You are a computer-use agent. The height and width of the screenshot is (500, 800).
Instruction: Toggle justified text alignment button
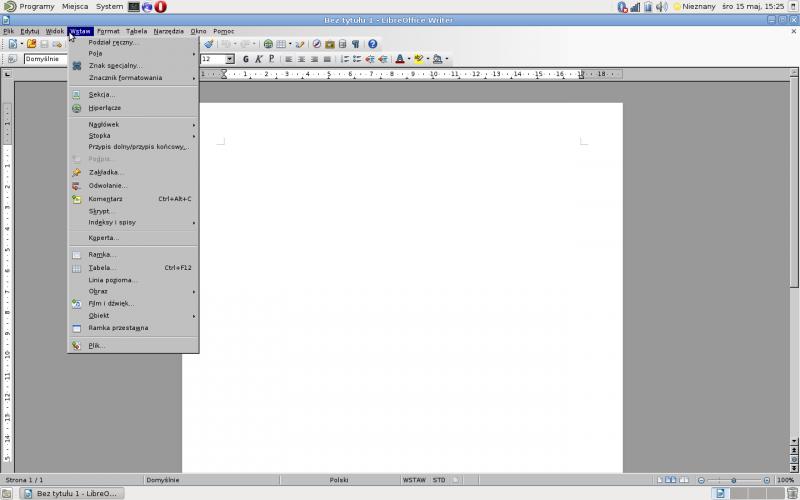[327, 59]
